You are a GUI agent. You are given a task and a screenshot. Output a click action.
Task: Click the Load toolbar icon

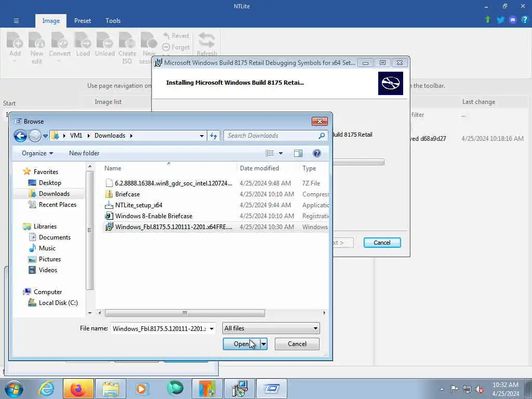[x=83, y=44]
